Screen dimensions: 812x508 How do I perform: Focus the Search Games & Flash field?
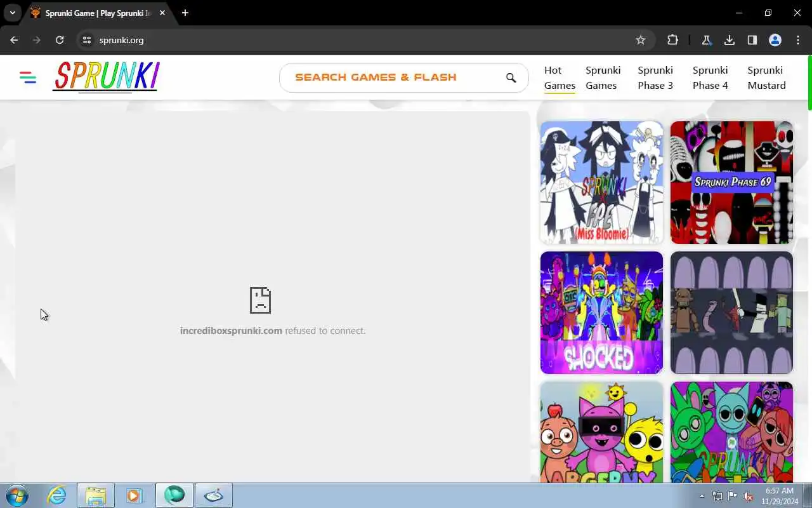[404, 77]
